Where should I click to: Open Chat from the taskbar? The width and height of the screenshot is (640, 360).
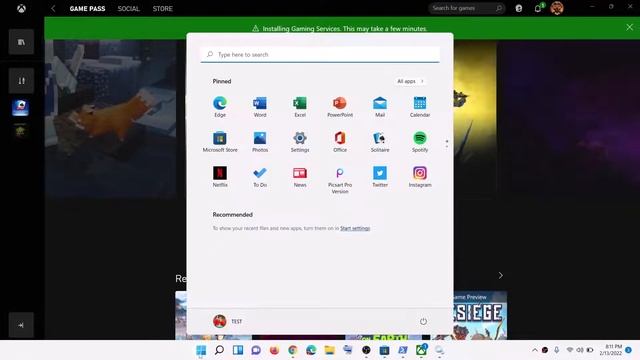[256, 350]
